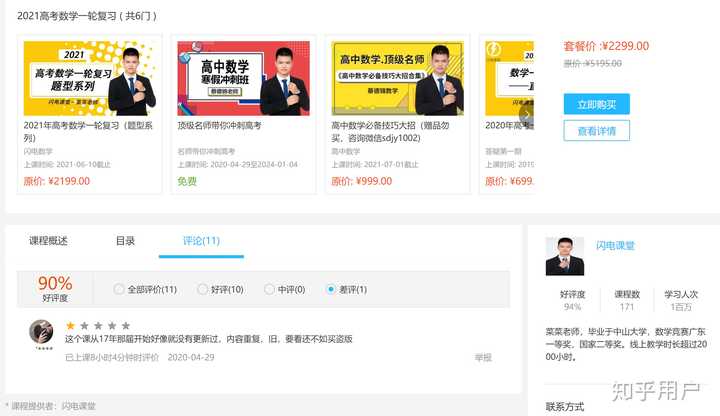
Task: Open teacher avatar next to 闪电课堂
Action: click(x=564, y=256)
